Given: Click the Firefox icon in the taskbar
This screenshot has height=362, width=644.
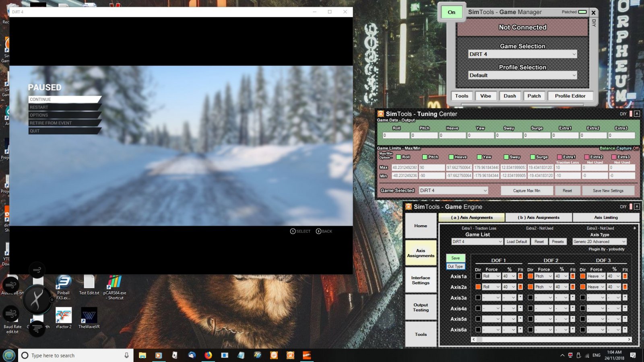Looking at the screenshot, I should pyautogui.click(x=208, y=355).
